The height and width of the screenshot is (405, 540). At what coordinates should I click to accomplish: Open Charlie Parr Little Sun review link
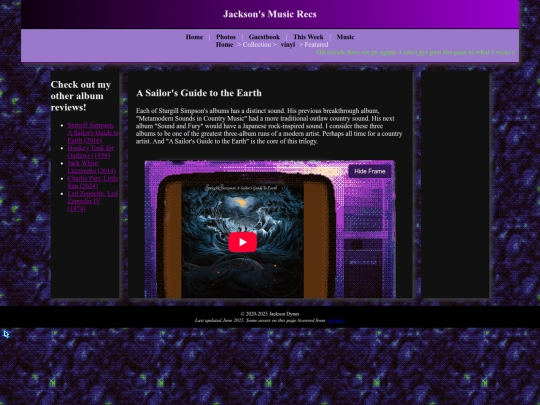[x=93, y=182]
